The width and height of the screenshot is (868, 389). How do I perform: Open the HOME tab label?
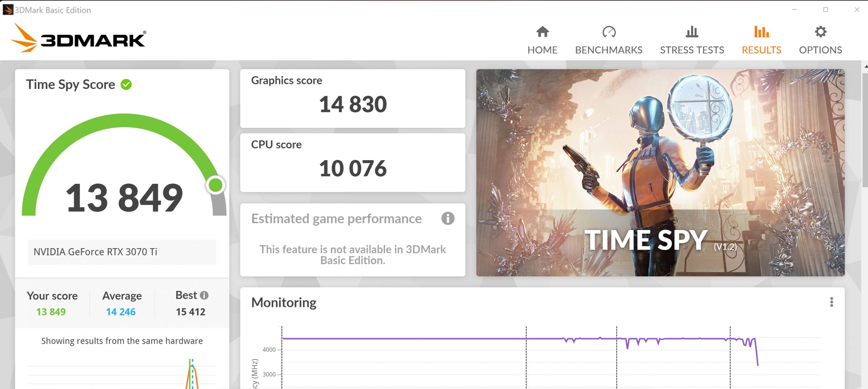[x=542, y=50]
